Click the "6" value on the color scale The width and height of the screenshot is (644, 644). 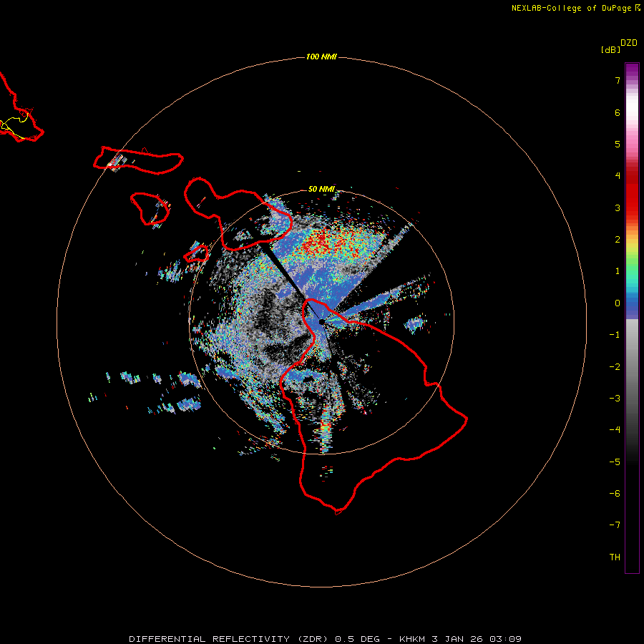click(618, 112)
